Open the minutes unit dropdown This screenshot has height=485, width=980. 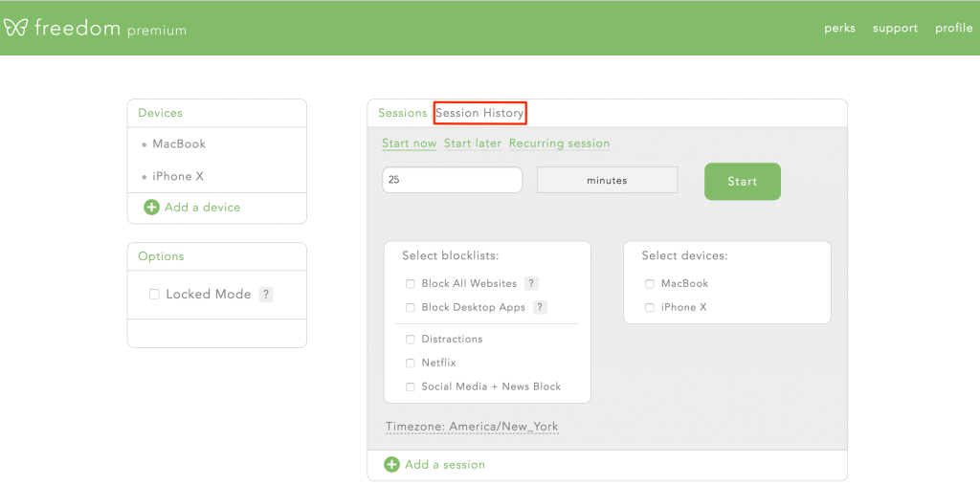pos(607,180)
